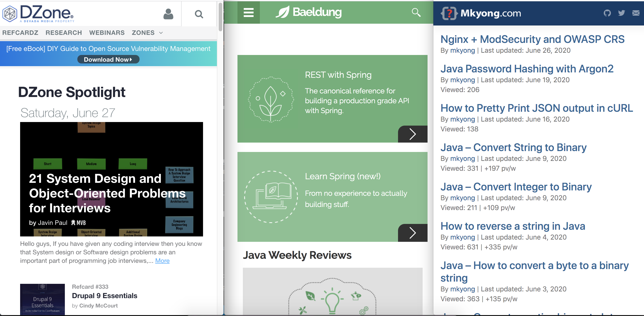The height and width of the screenshot is (316, 644).
Task: Open REST with Spring course title
Action: (338, 75)
